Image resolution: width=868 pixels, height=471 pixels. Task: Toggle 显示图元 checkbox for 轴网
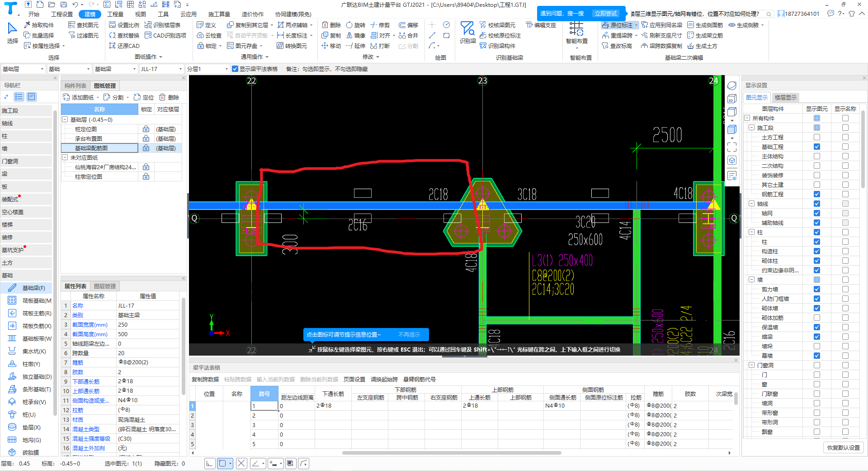tap(817, 213)
